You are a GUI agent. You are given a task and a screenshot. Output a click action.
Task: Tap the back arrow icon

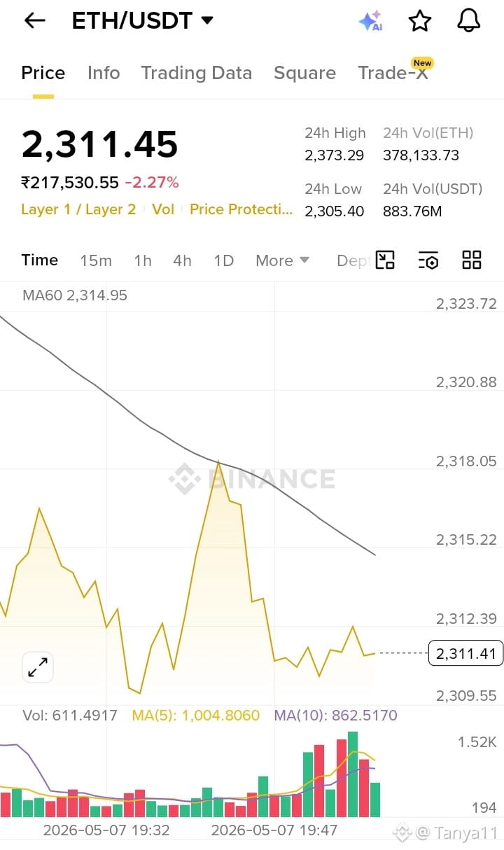coord(34,21)
